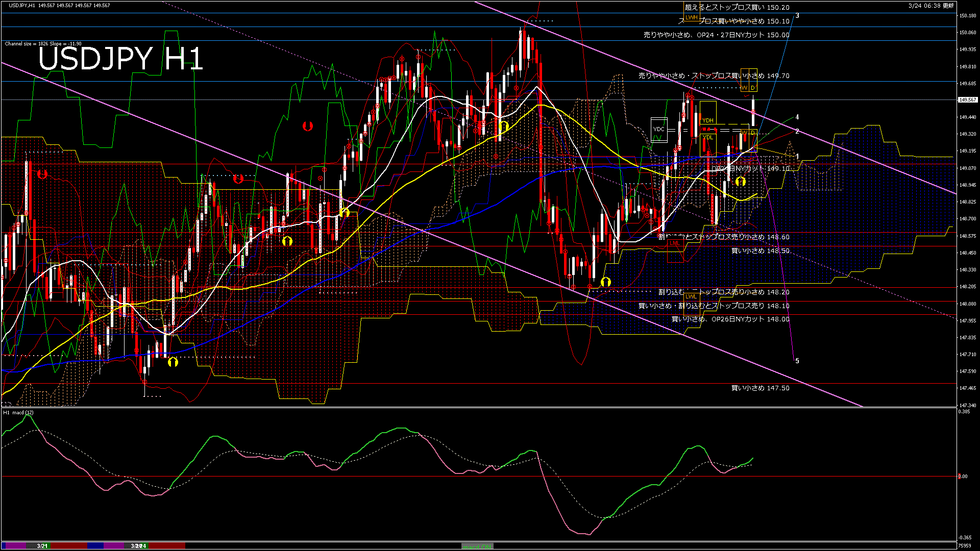
Task: Click forecast line endpoint numbered 5
Action: pyautogui.click(x=797, y=361)
